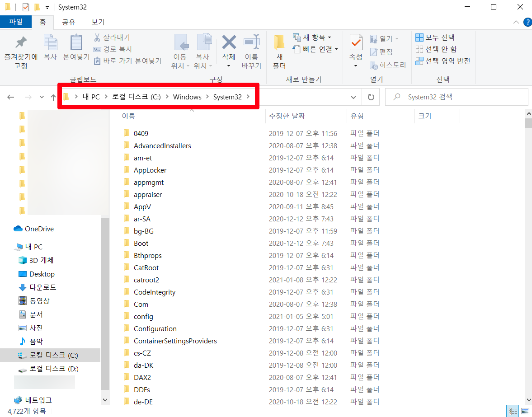Screen dimensions: 532x417
Task: Select the AdvancedInstallers folder
Action: (x=162, y=146)
